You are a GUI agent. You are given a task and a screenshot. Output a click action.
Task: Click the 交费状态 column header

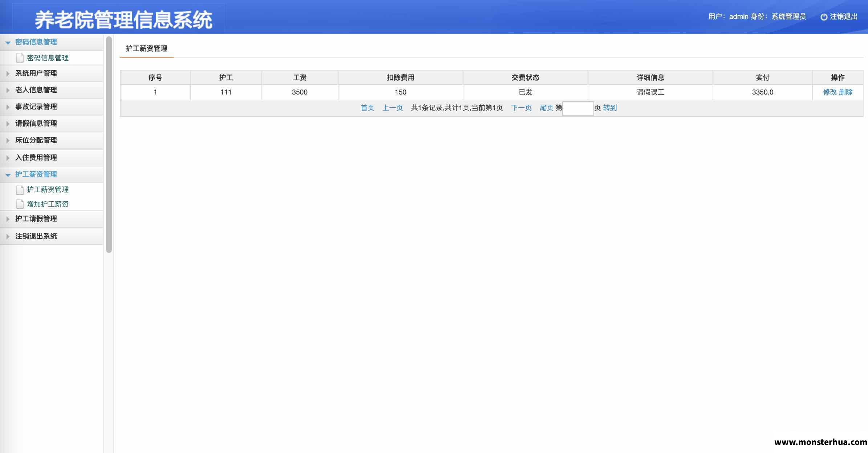(x=526, y=78)
